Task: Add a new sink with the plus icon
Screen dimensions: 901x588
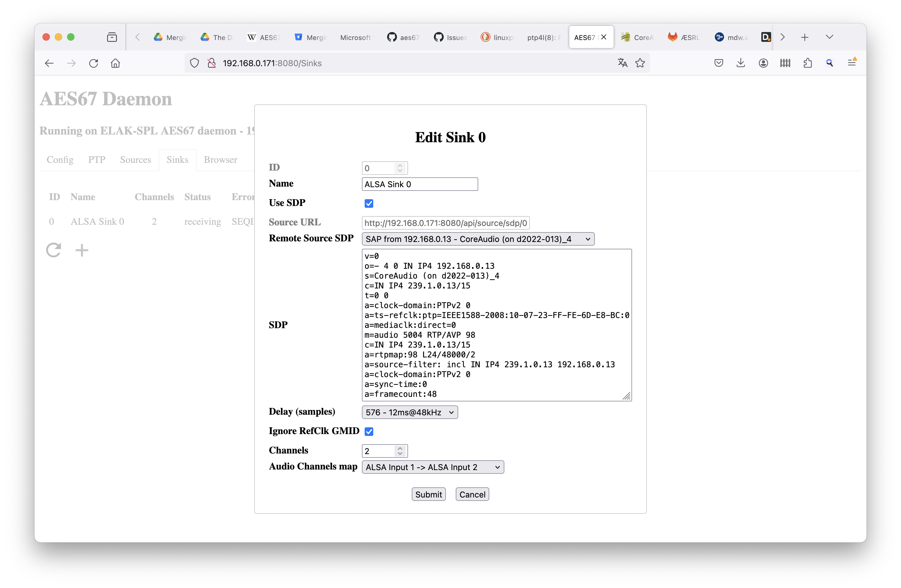Action: [x=82, y=250]
